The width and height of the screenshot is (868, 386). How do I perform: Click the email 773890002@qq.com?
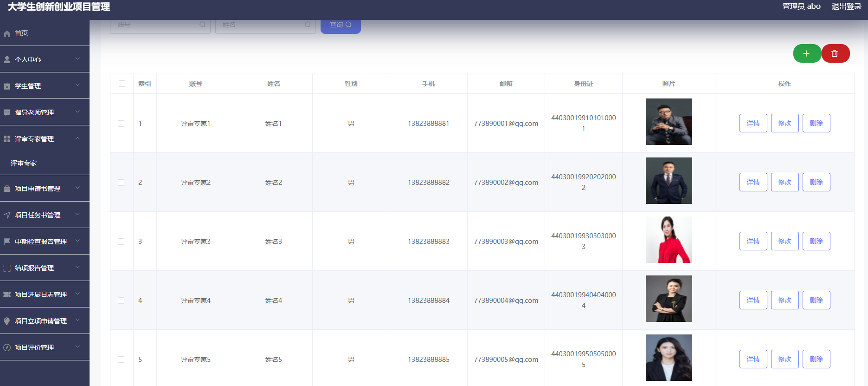pyautogui.click(x=506, y=183)
